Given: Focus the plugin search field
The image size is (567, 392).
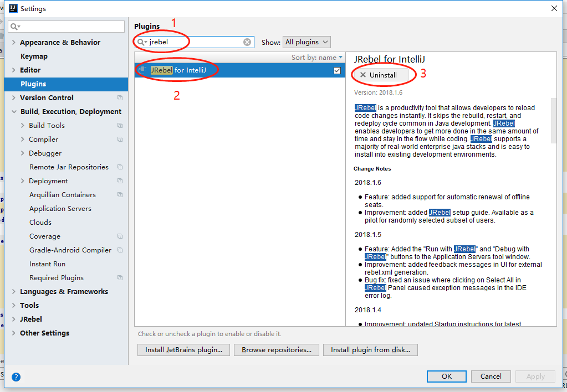Looking at the screenshot, I should (x=195, y=42).
